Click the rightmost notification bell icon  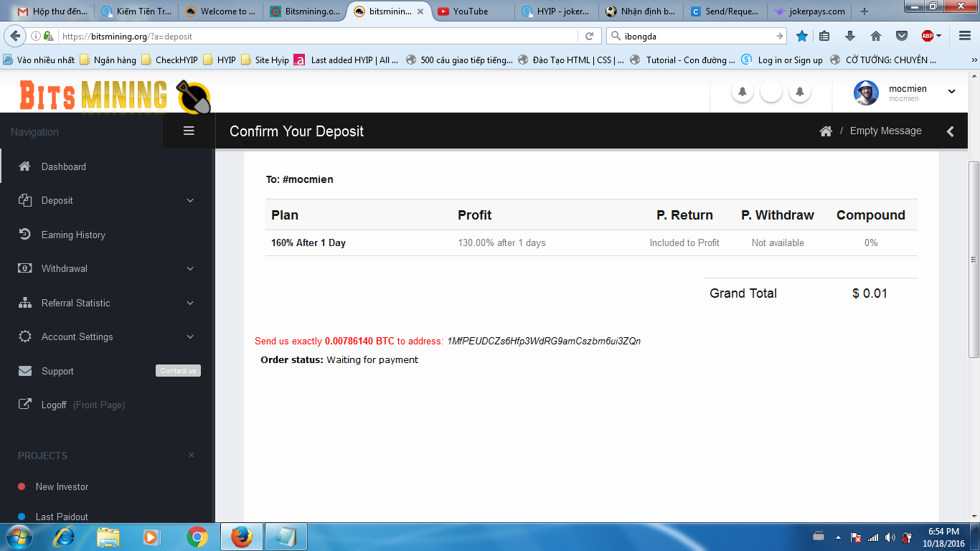coord(800,92)
